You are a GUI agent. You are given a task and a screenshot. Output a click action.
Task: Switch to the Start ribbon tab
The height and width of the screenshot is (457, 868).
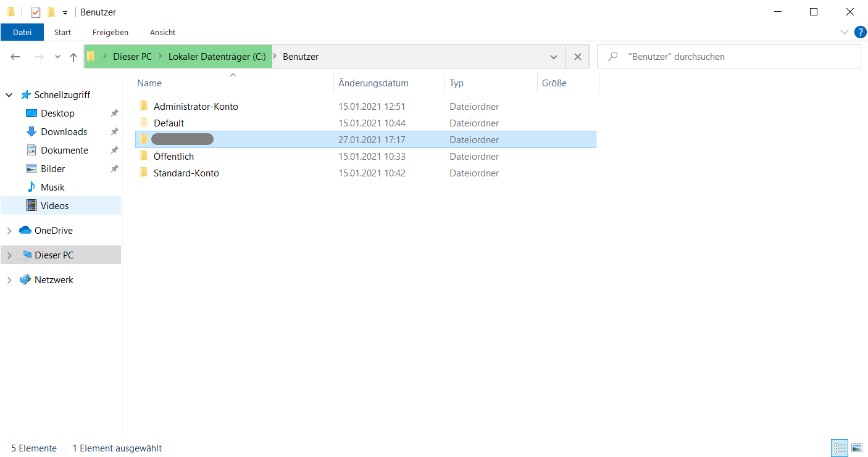(x=62, y=32)
